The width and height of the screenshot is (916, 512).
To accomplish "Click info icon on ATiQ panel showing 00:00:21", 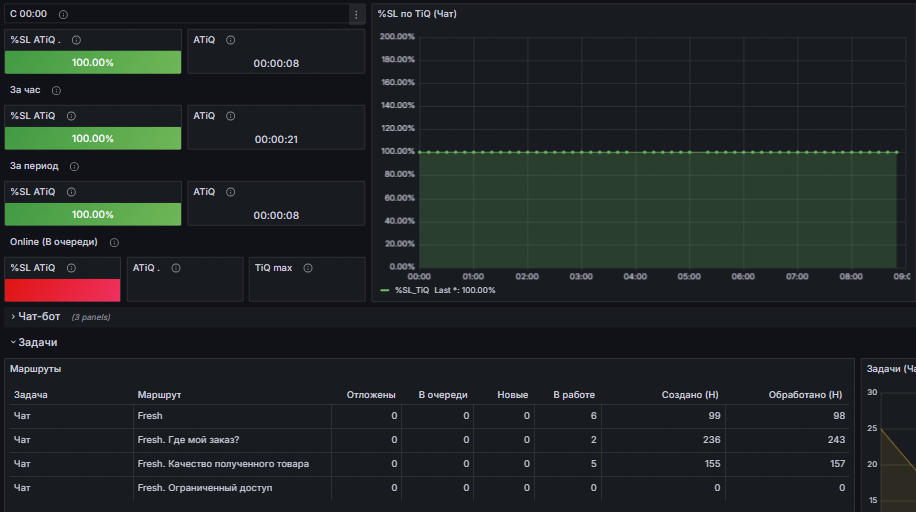I will click(231, 116).
